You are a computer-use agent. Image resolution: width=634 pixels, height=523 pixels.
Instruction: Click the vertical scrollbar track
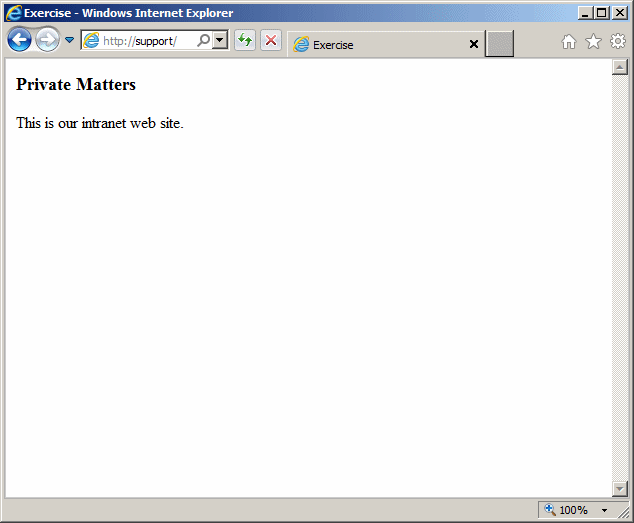pyautogui.click(x=619, y=278)
